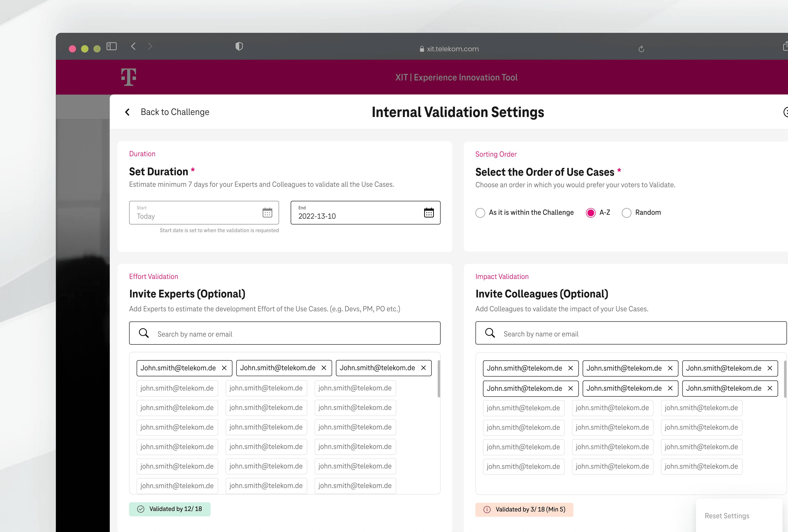Select the Random order radio button

click(626, 213)
